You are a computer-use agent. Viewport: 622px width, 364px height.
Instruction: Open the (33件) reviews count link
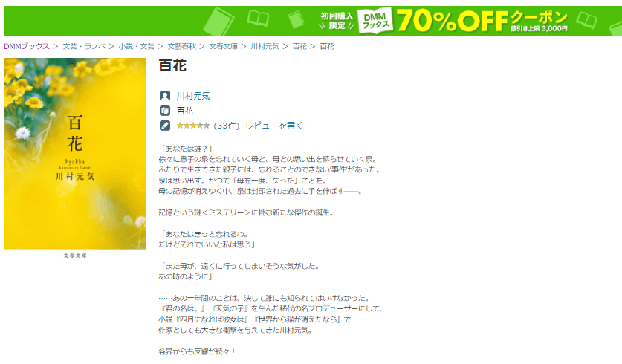[227, 126]
